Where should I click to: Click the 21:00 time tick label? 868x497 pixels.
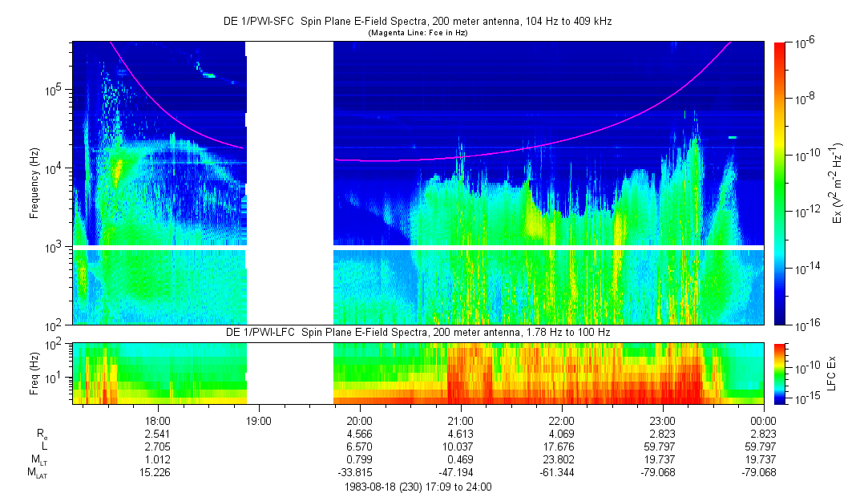tap(460, 420)
